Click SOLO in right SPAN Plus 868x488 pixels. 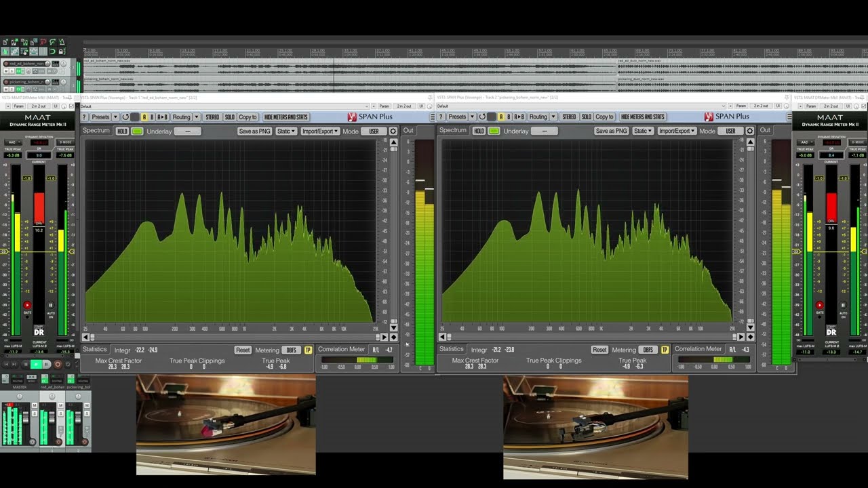click(x=587, y=117)
